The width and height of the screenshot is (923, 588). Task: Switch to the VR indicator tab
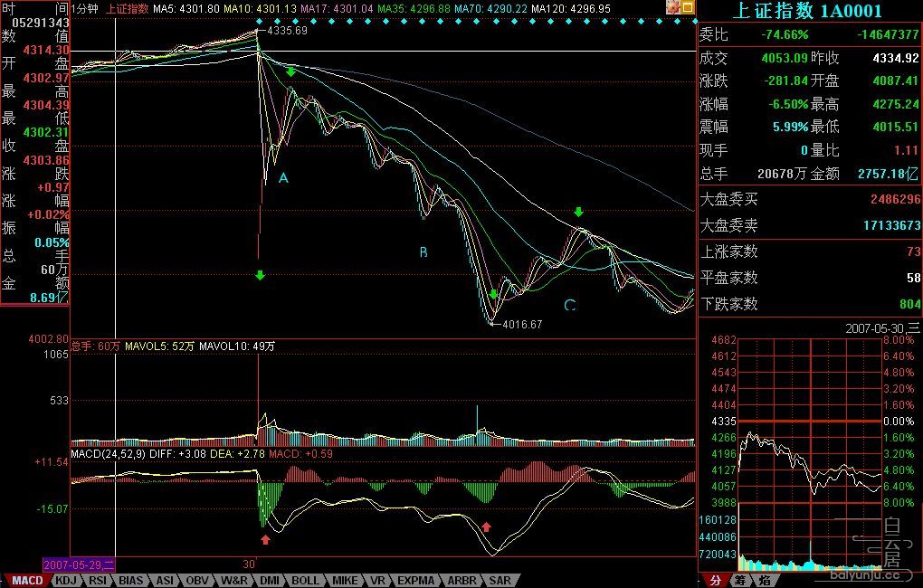377,581
